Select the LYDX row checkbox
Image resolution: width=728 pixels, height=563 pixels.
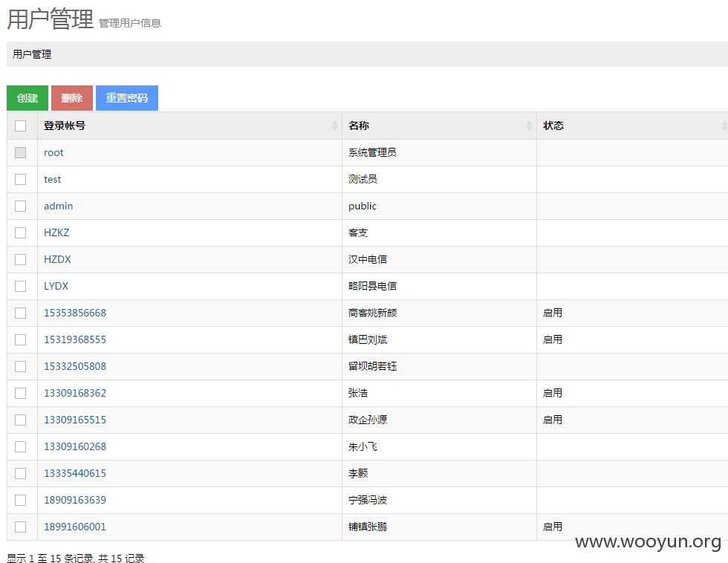pyautogui.click(x=21, y=287)
